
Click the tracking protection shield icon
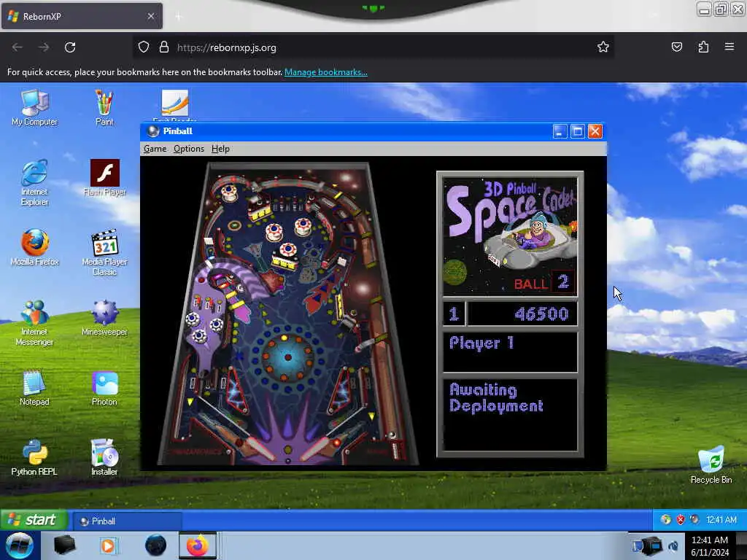click(144, 47)
